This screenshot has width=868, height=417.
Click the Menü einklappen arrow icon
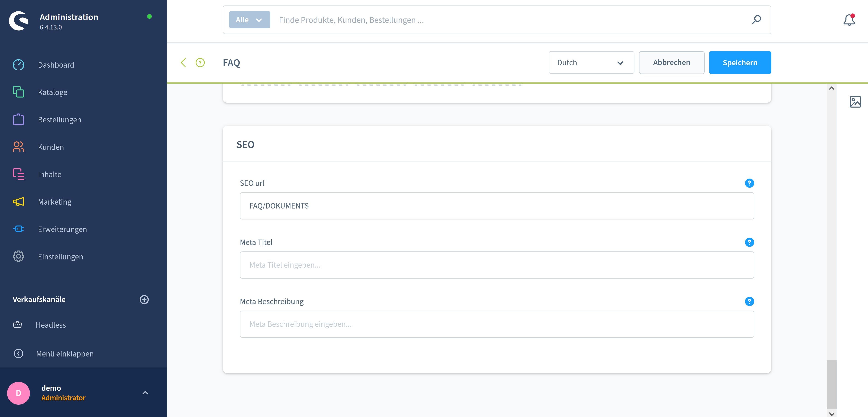(19, 353)
